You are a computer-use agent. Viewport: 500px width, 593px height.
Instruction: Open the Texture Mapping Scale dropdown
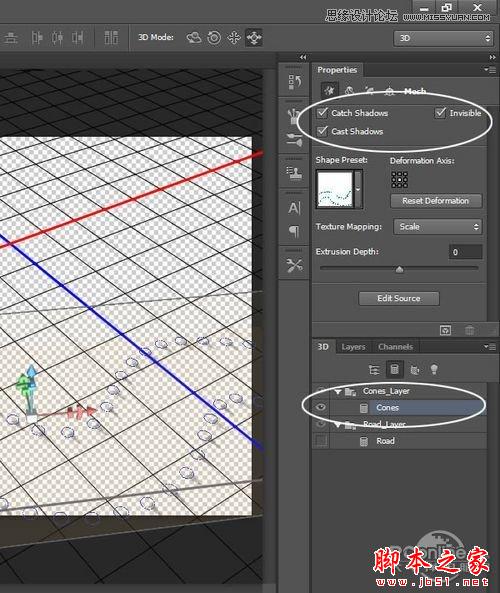tap(438, 227)
